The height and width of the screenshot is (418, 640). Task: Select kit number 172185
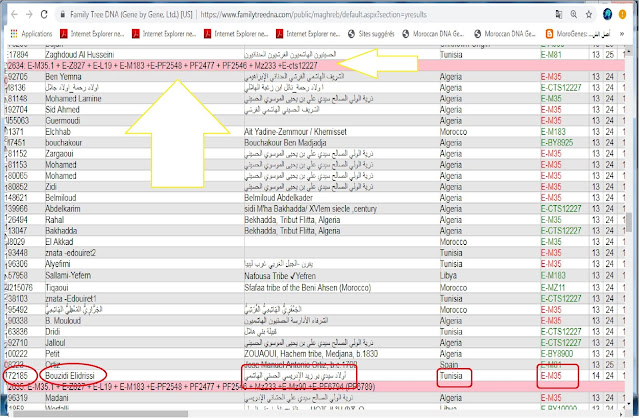[16, 376]
